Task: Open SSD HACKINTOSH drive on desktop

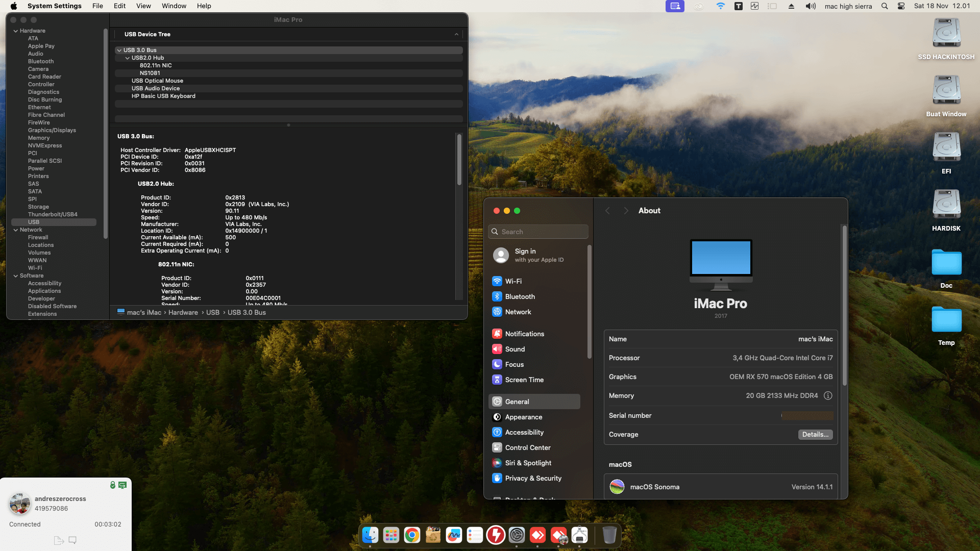Action: pyautogui.click(x=946, y=39)
